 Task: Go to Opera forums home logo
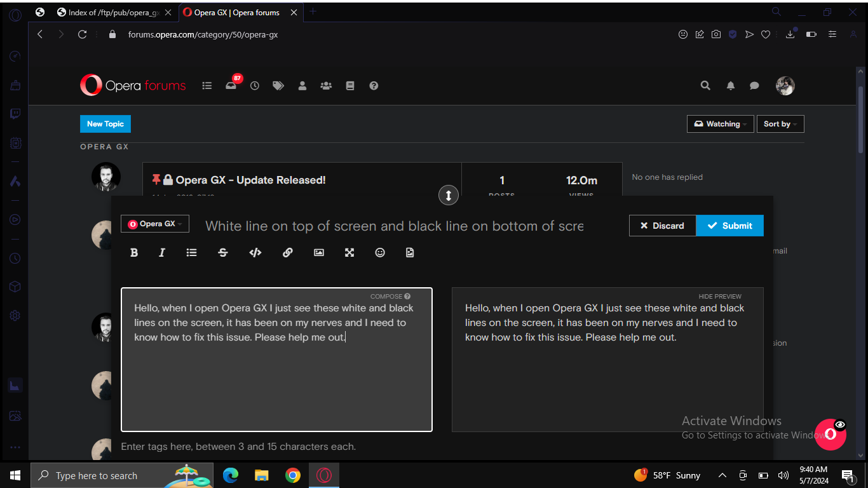pos(133,85)
